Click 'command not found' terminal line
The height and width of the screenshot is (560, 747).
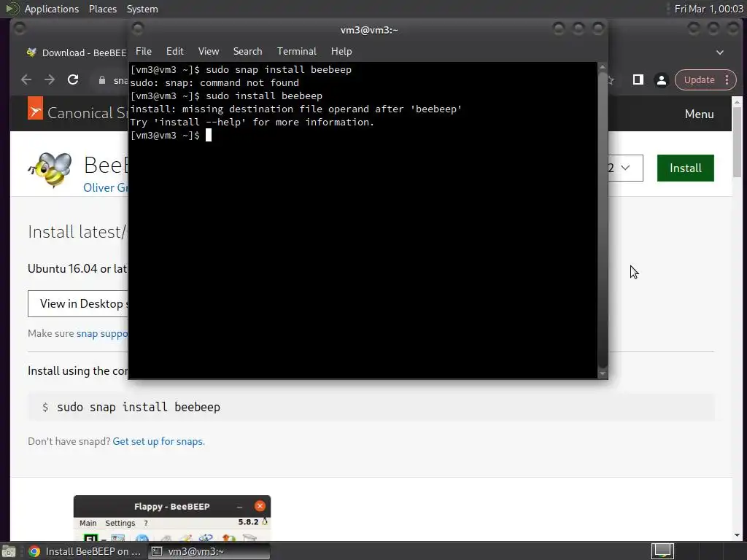[x=214, y=83]
